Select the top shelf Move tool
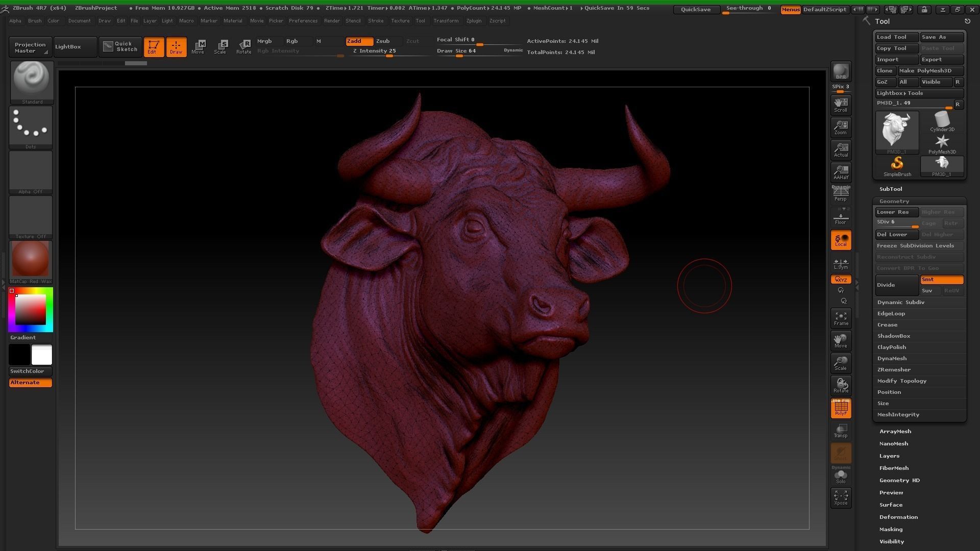This screenshot has height=551, width=980. click(x=198, y=47)
